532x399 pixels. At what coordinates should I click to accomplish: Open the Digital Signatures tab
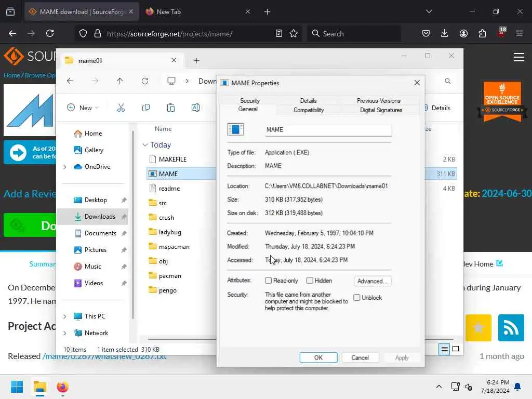coord(381,110)
